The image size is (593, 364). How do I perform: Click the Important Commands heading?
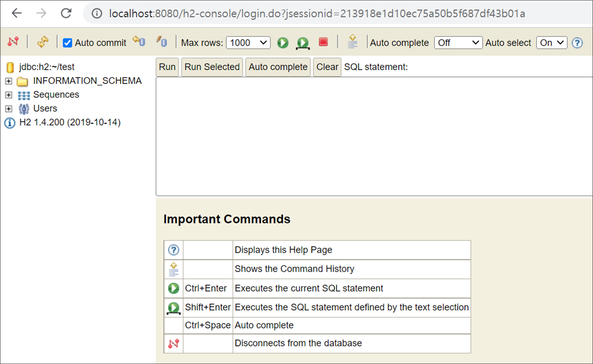pos(227,219)
